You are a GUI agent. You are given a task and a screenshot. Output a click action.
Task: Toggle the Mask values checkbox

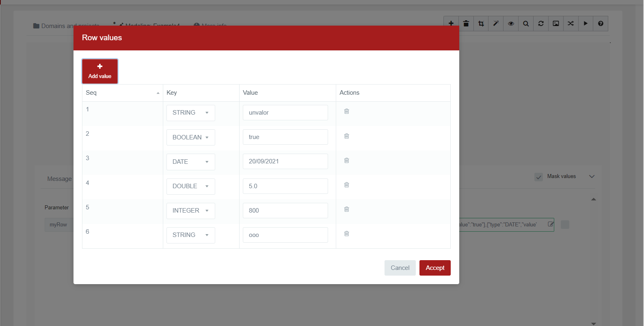pyautogui.click(x=538, y=177)
